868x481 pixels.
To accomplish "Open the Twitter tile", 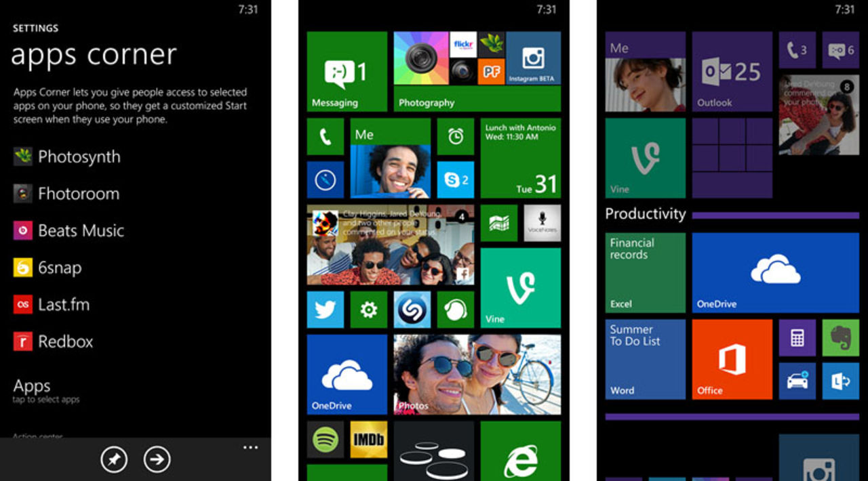I will point(325,310).
